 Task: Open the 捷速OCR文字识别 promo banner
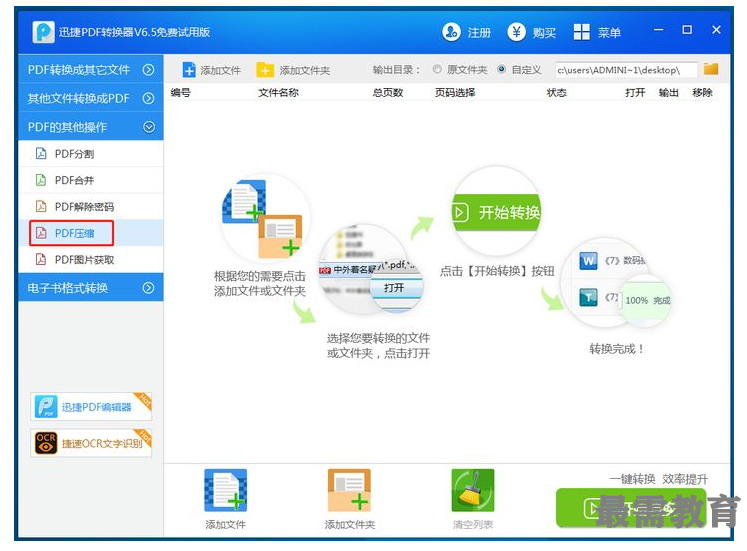[x=91, y=443]
